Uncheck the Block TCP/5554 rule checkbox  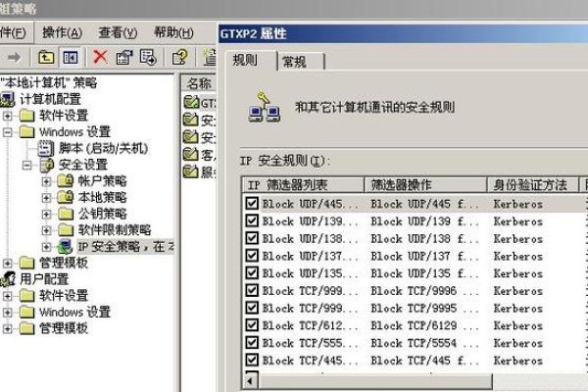(252, 342)
